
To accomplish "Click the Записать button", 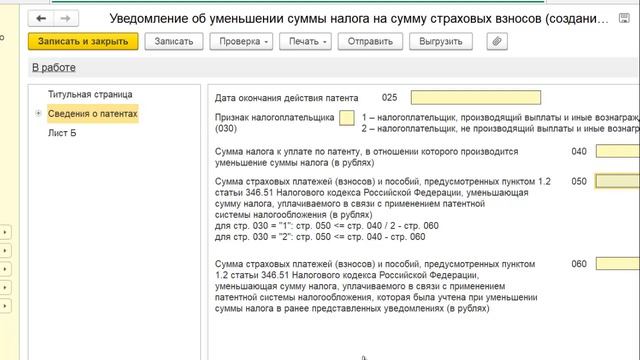I will click(174, 41).
